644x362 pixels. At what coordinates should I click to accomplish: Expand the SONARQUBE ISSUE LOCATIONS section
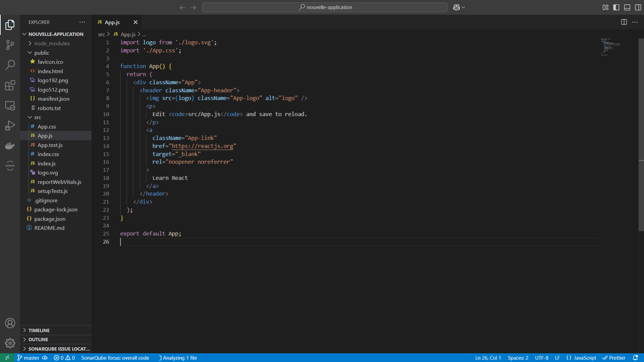(x=56, y=349)
